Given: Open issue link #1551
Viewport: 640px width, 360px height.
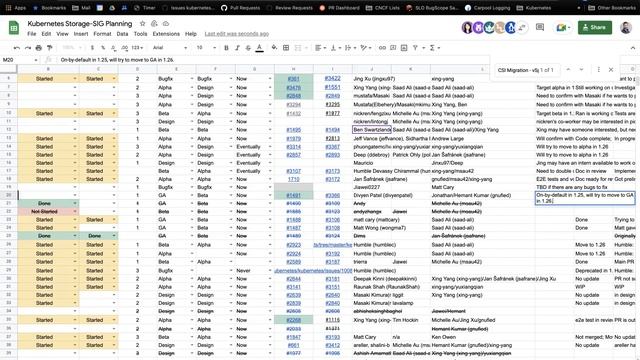Looking at the screenshot, I should pyautogui.click(x=333, y=87).
